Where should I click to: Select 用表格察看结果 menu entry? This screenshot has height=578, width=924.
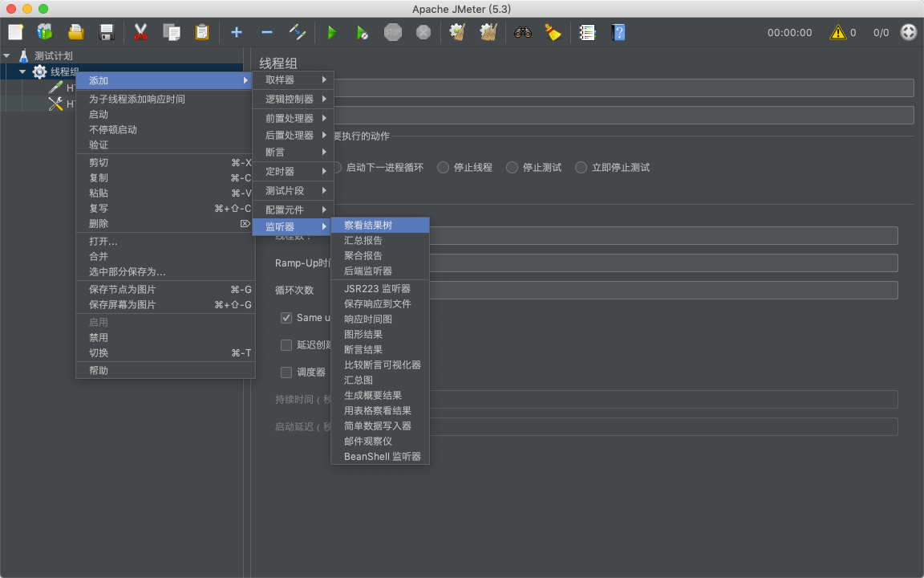380,410
